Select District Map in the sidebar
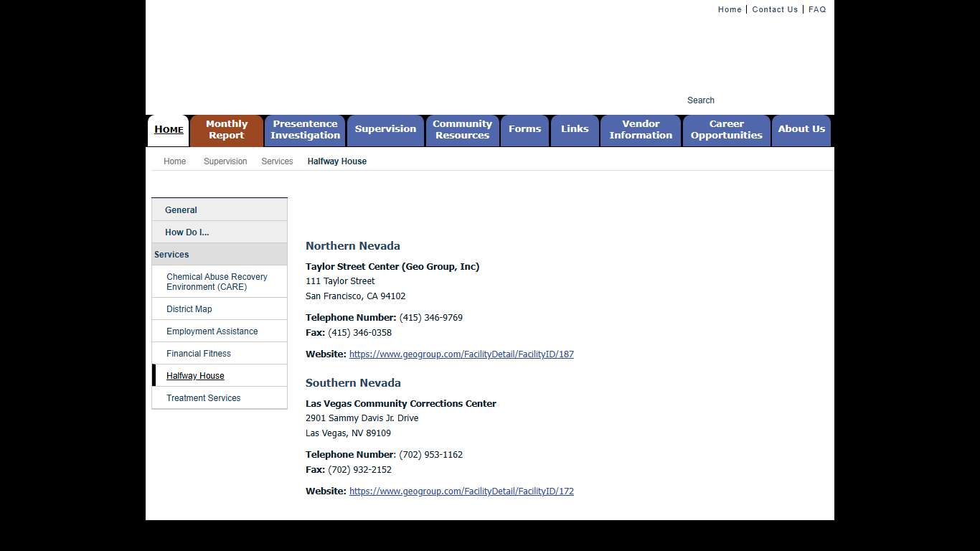 pyautogui.click(x=189, y=309)
